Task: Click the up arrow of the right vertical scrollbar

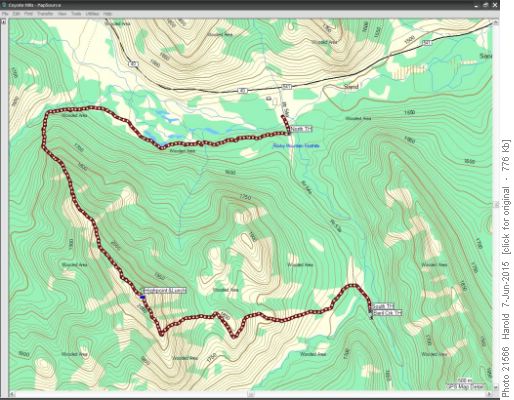Action: (x=496, y=22)
